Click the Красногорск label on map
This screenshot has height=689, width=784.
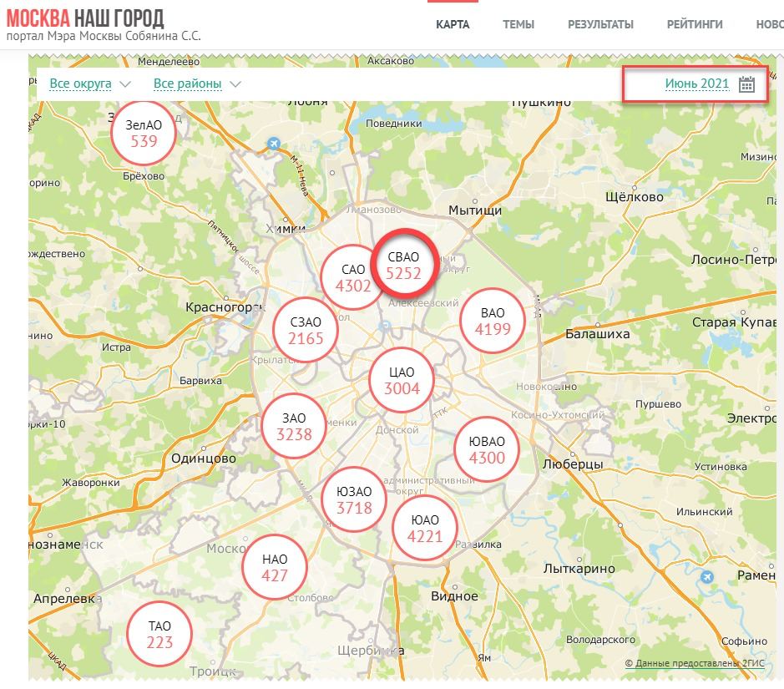tap(225, 307)
